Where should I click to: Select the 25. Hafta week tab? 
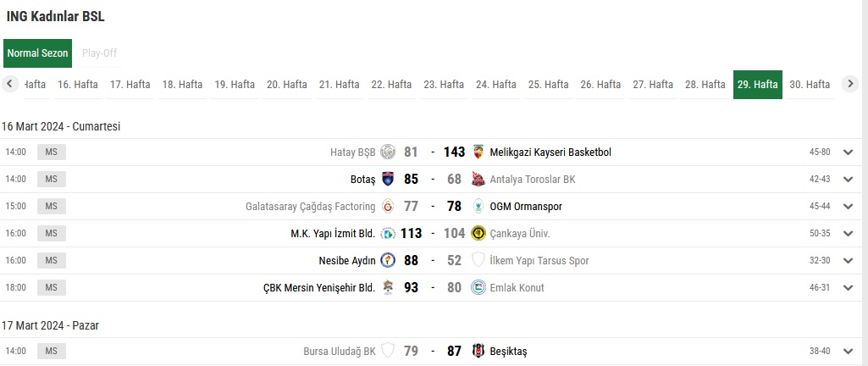[x=548, y=85]
